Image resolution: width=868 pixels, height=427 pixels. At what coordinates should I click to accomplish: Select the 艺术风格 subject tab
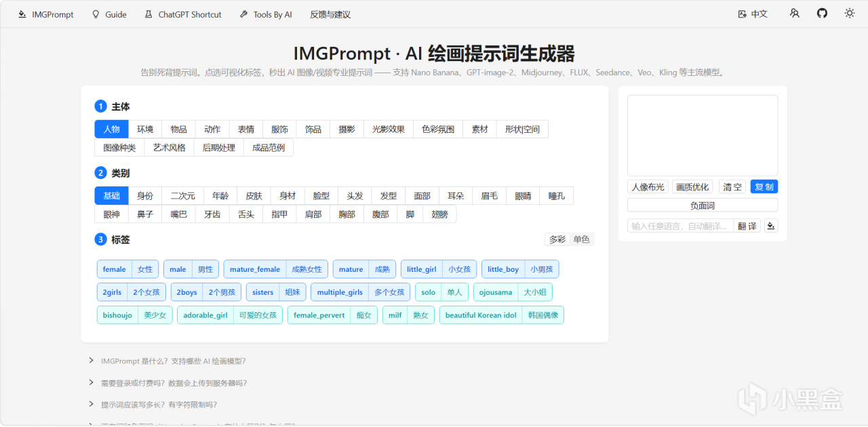169,147
